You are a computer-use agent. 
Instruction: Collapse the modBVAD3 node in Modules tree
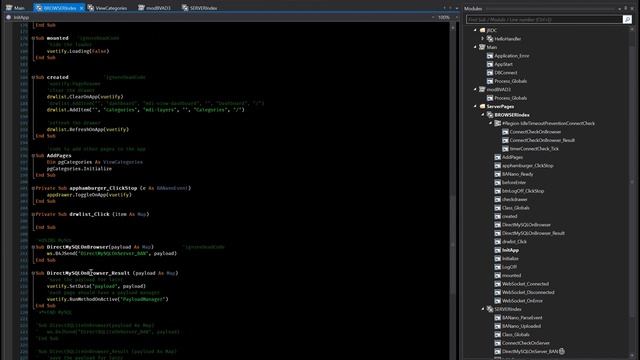[x=475, y=89]
